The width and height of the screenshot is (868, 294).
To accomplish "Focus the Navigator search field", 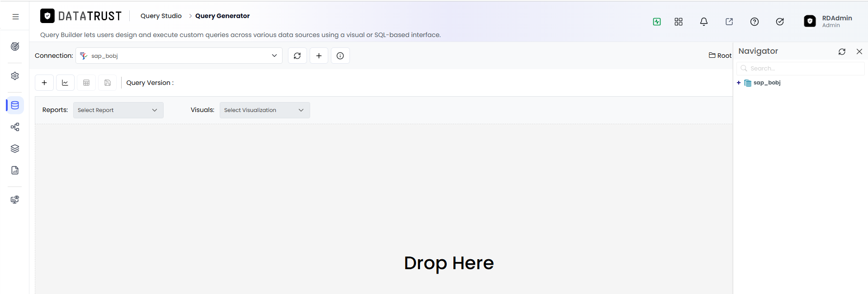I will click(x=801, y=68).
